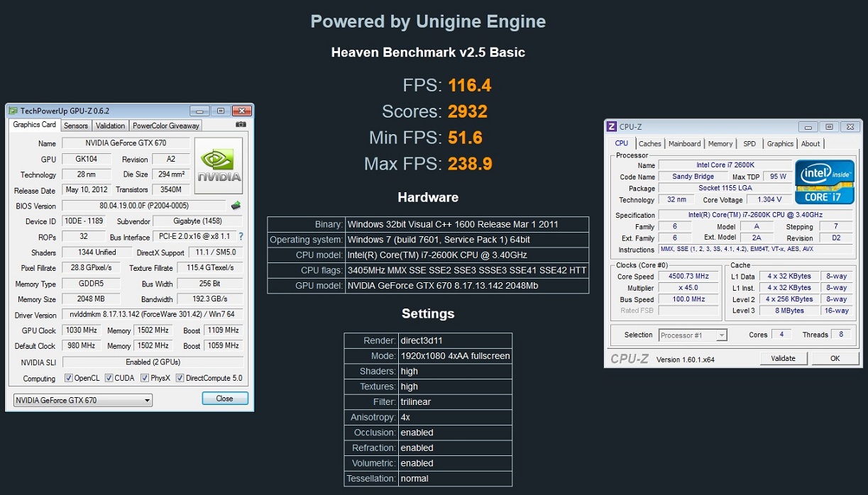The height and width of the screenshot is (495, 868).
Task: Click the GPU-Z Technology field showing 28 nm
Action: 87,174
